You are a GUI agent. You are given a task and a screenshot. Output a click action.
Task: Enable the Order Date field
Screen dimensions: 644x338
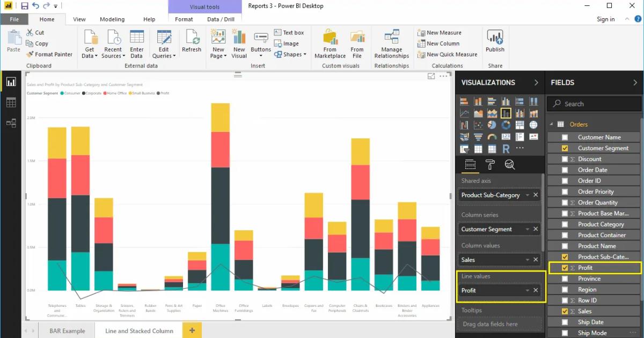tap(566, 170)
